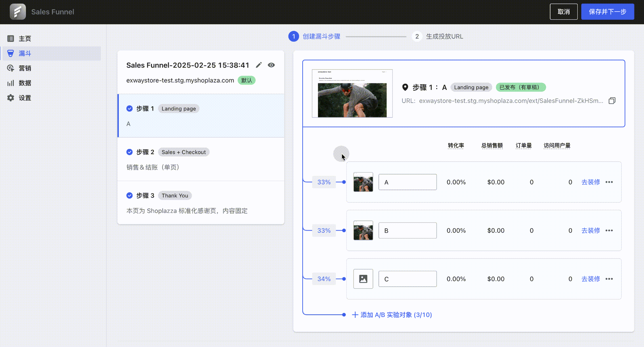Viewport: 644px width, 347px height.
Task: Click the 营销 marketing target icon
Action: pyautogui.click(x=11, y=68)
